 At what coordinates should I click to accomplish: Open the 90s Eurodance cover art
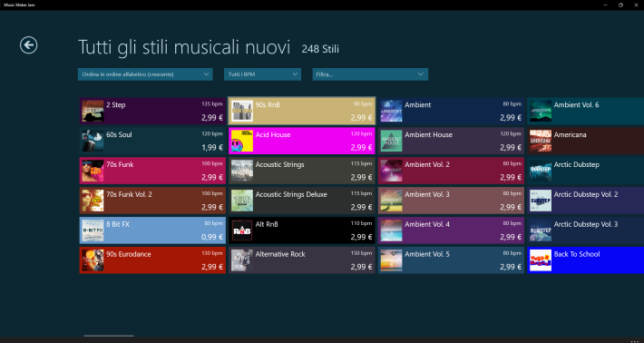coord(93,260)
